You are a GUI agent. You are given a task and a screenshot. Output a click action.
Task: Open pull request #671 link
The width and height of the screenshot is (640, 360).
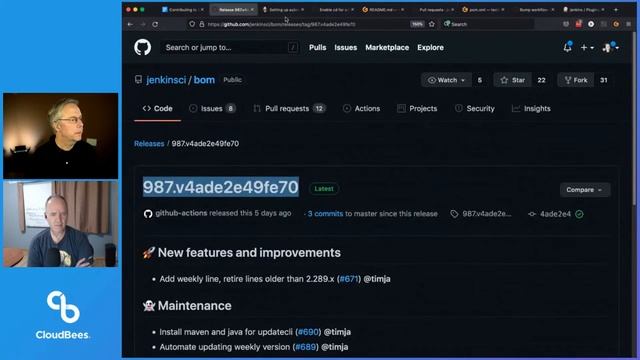point(349,279)
